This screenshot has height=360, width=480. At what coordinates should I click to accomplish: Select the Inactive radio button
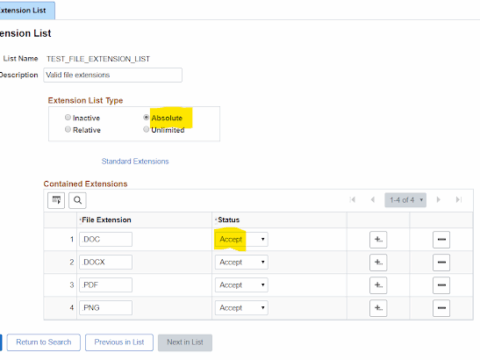[68, 117]
